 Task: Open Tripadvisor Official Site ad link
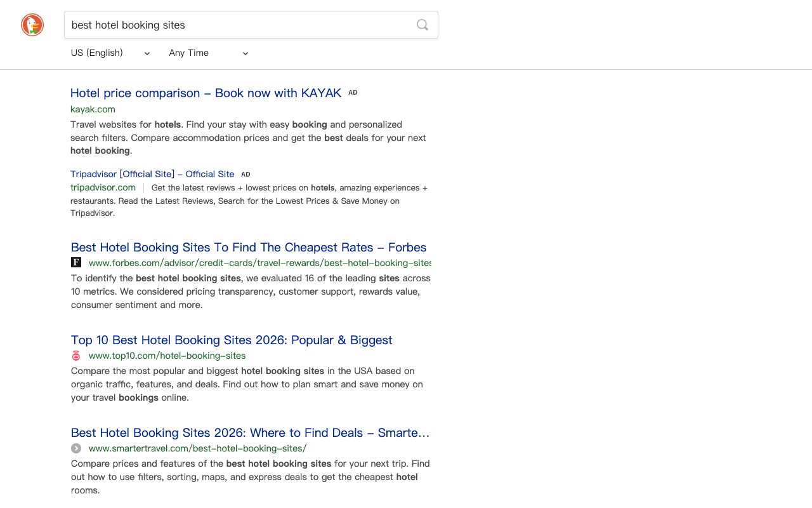(152, 174)
